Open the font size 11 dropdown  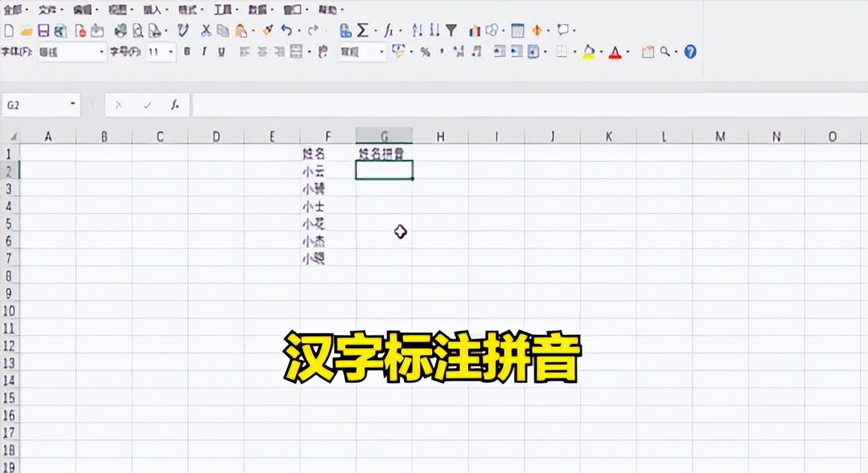[x=172, y=52]
